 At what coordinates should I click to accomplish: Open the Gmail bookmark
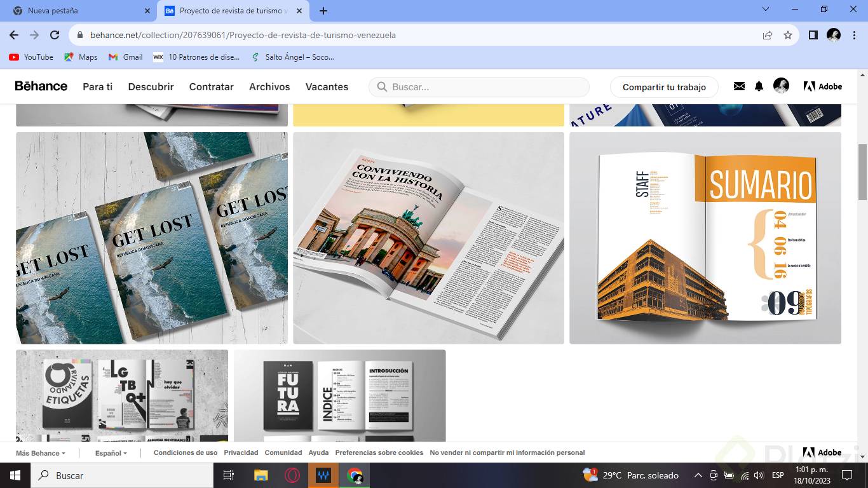point(126,57)
